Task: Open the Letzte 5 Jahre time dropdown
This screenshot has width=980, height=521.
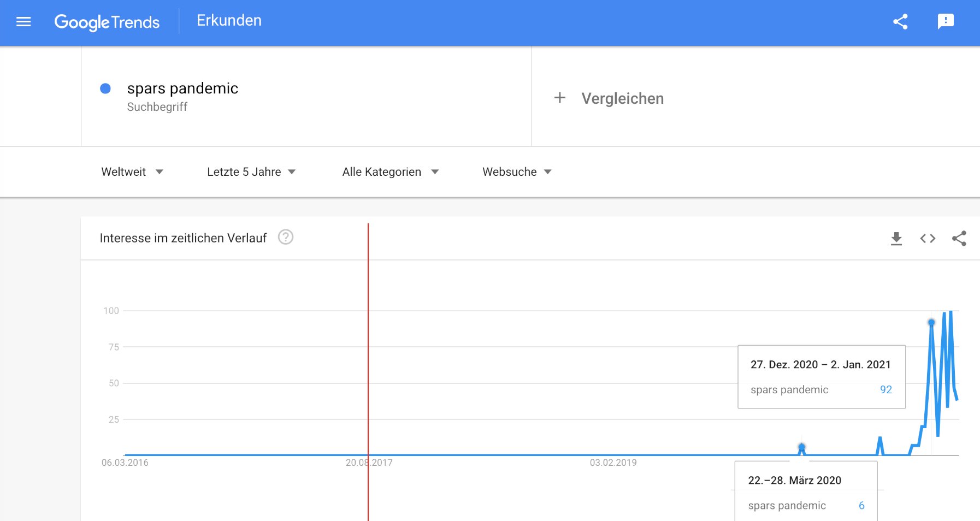Action: (x=251, y=172)
